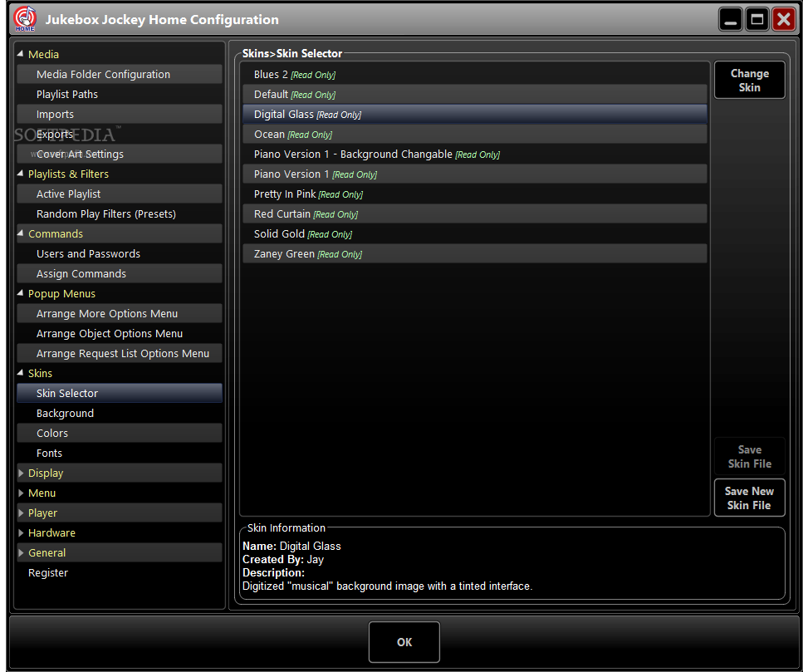
Task: Click the Save New Skin File button
Action: [x=749, y=498]
